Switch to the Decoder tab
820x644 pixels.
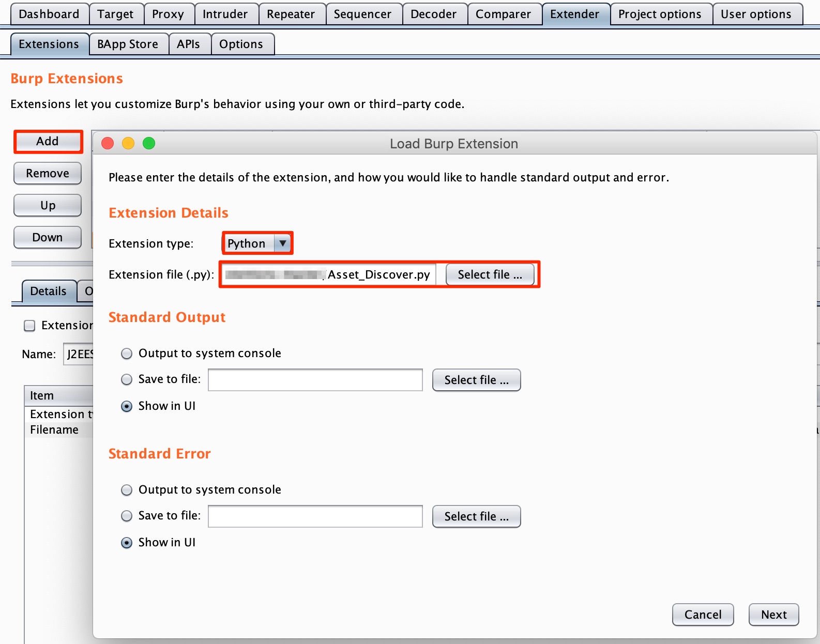tap(434, 14)
